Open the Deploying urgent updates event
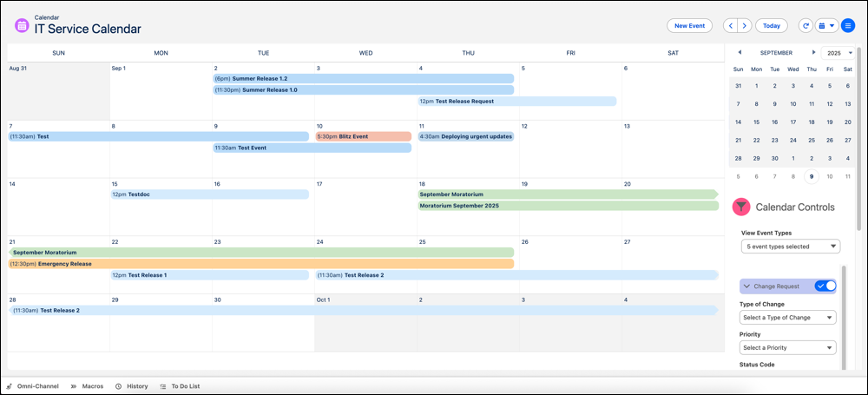 (x=465, y=136)
